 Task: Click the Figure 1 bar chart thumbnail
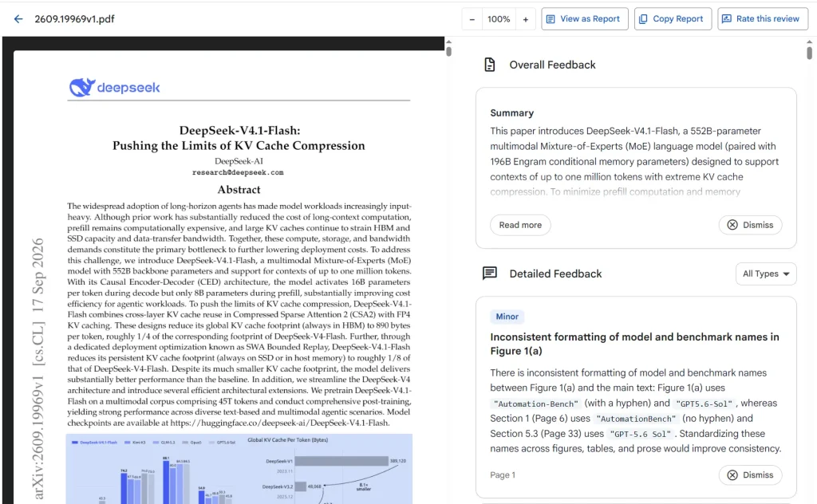coord(239,469)
